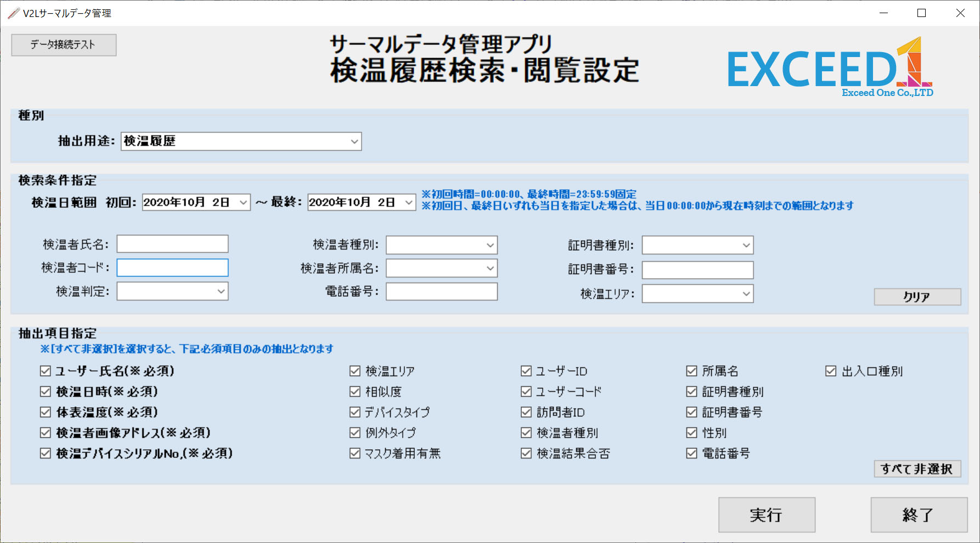Image resolution: width=980 pixels, height=543 pixels.
Task: Toggle the 電話番号 extraction checkbox
Action: pos(691,453)
